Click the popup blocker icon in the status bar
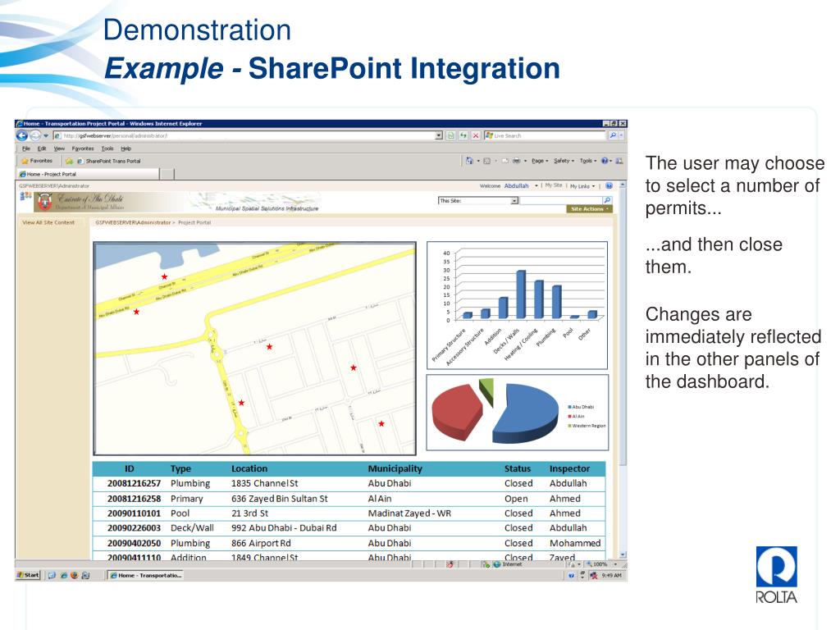Viewport: 840px width, 630px height. pos(450,564)
